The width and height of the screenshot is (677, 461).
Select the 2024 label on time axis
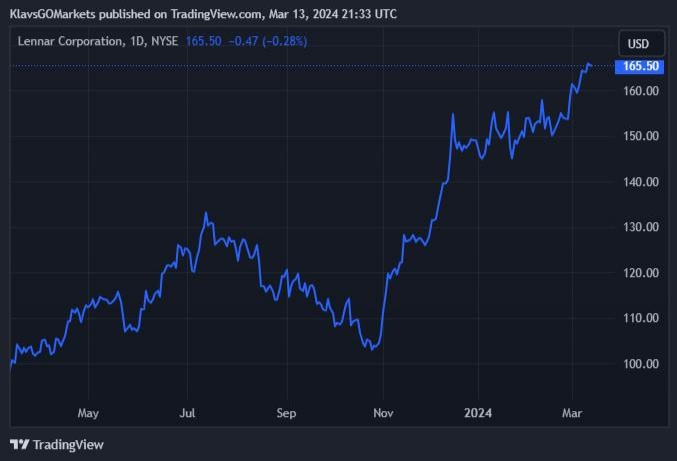click(x=477, y=412)
